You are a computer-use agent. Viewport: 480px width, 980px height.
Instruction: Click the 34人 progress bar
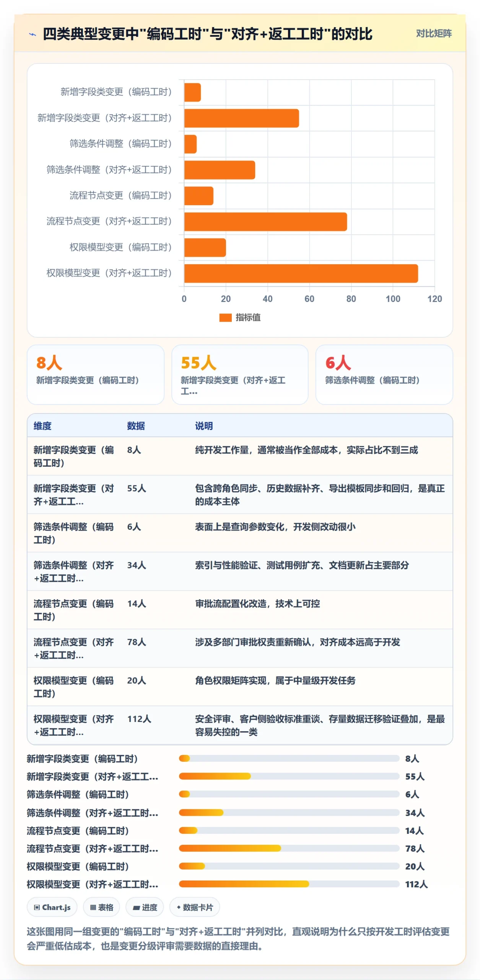(289, 812)
